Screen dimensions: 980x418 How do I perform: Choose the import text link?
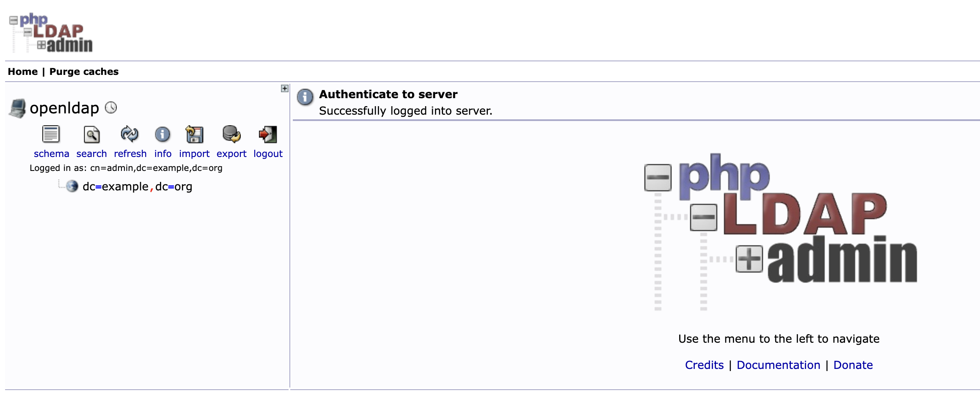point(194,154)
